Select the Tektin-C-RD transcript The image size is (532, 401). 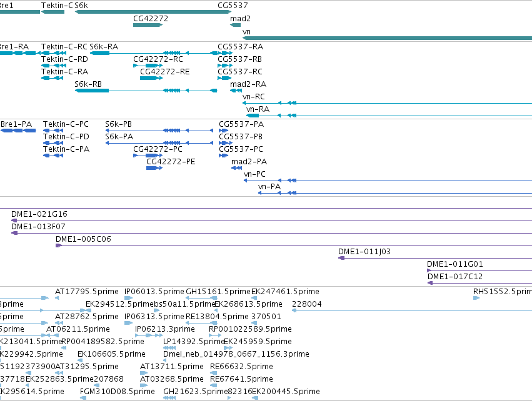[53, 66]
